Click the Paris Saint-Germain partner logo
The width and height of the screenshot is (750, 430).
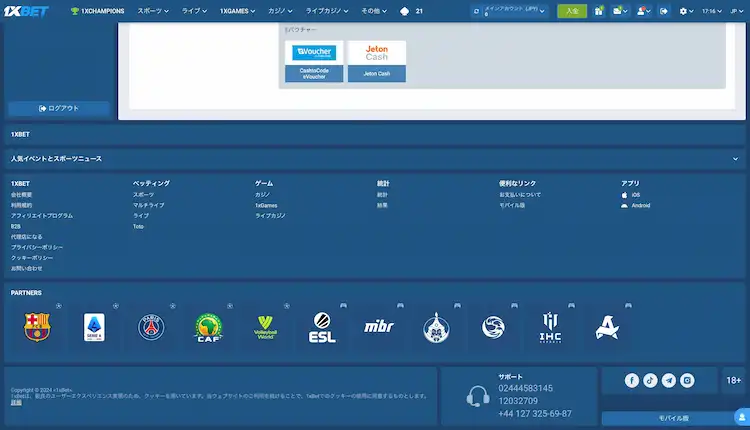click(151, 327)
